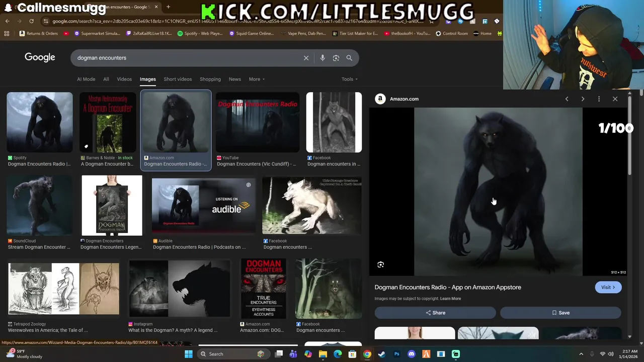Open Facebook 'Dogman encounters in' thumbnail
Image resolution: width=644 pixels, height=362 pixels.
point(334,122)
